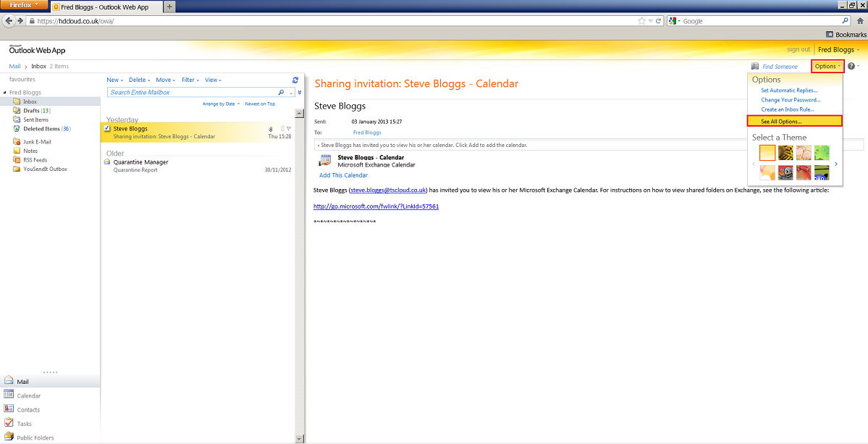The image size is (868, 444).
Task: Uncheck the Steve Bloggs message checkbox
Action: (107, 128)
